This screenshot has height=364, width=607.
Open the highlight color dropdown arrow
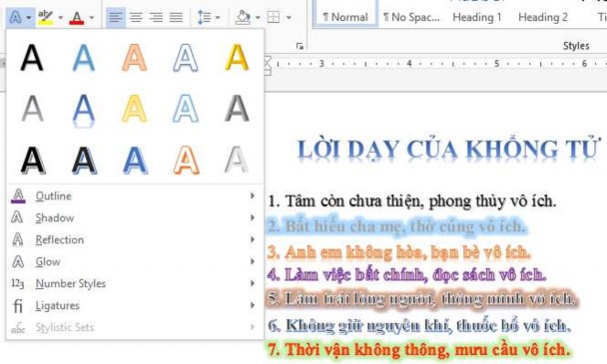[x=60, y=18]
